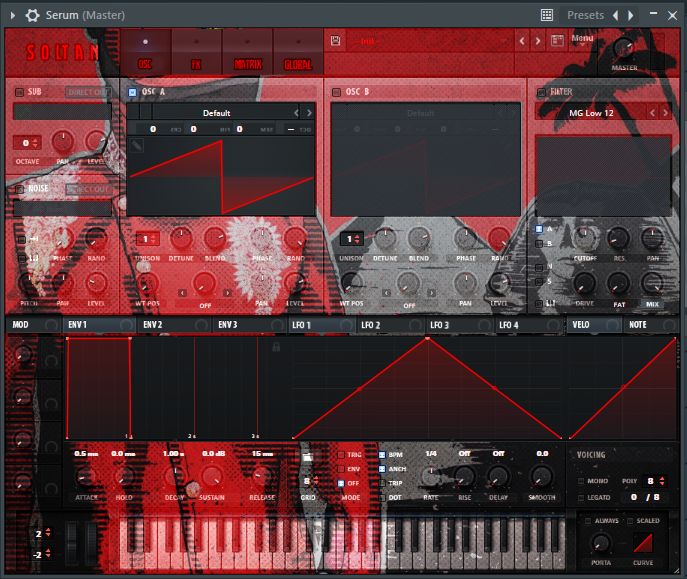
Task: Click OSC A warp mode previous arrow
Action: coord(182,293)
